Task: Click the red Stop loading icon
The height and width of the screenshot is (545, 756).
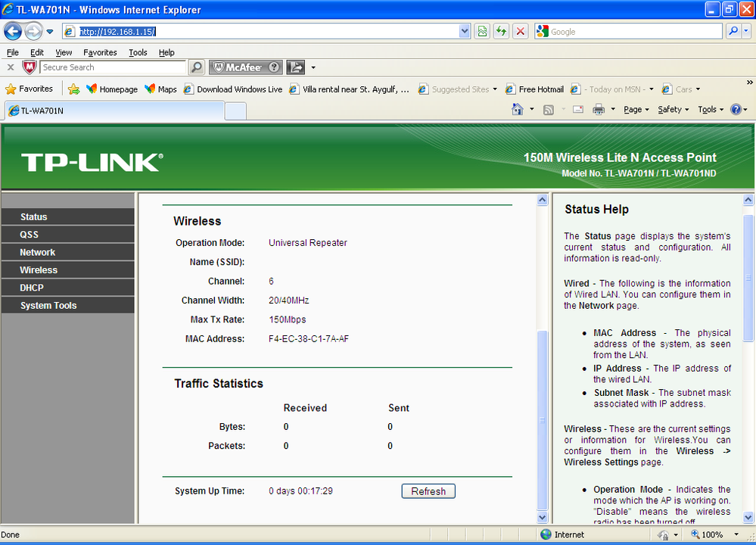Action: point(520,31)
